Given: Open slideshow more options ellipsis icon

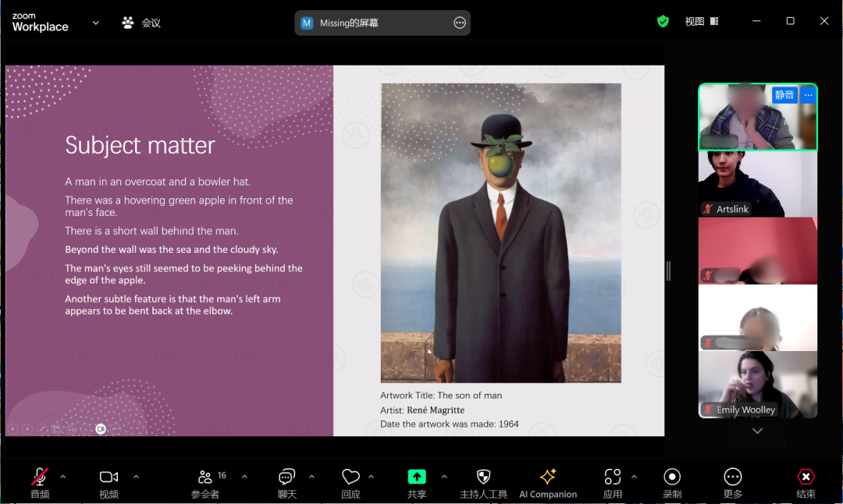Looking at the screenshot, I should [x=116, y=429].
